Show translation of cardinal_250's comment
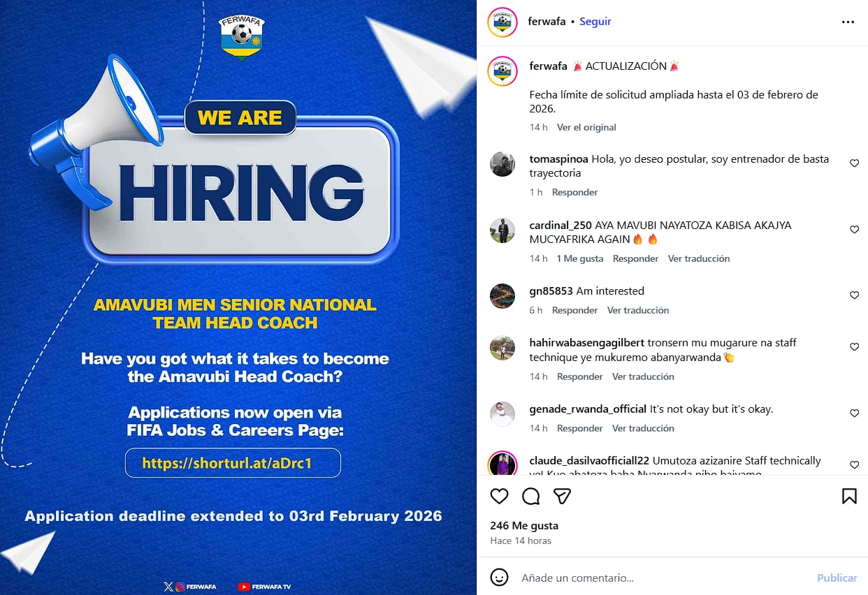Screen dimensions: 868x595 tap(698, 258)
